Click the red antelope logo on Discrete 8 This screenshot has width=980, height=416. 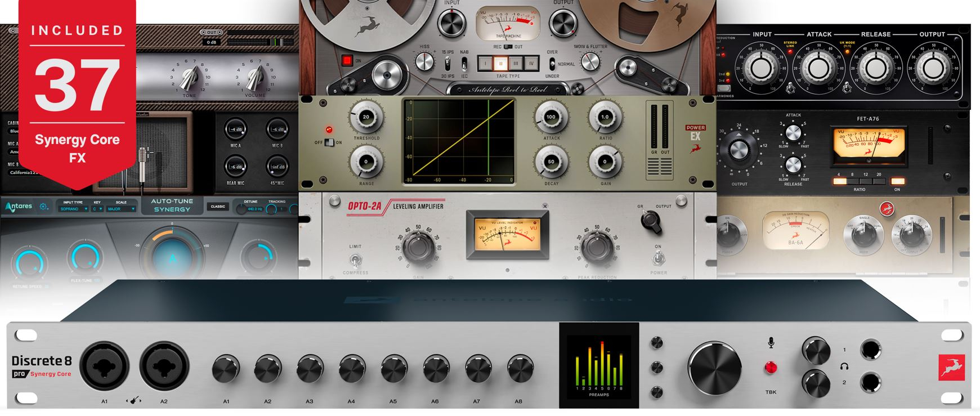pyautogui.click(x=952, y=368)
